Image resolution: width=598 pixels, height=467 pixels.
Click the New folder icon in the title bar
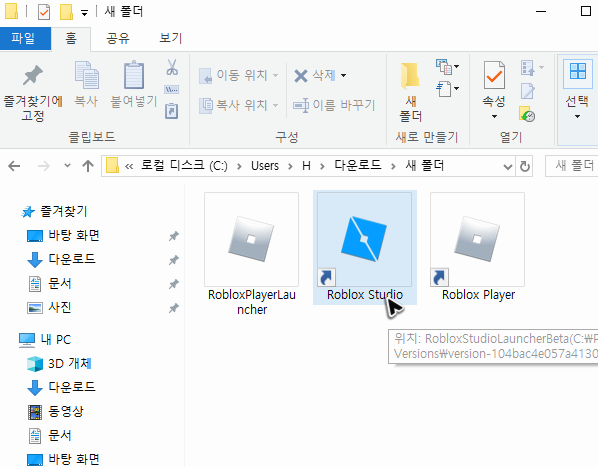pos(66,12)
